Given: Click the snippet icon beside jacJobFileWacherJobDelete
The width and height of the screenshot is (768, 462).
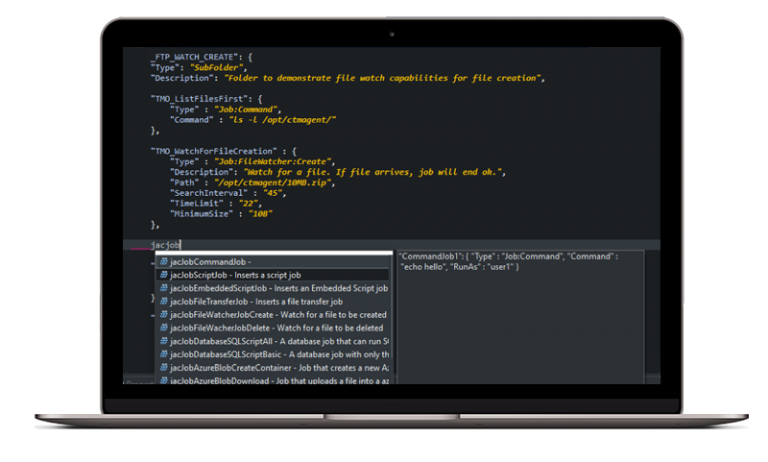Looking at the screenshot, I should tap(164, 327).
